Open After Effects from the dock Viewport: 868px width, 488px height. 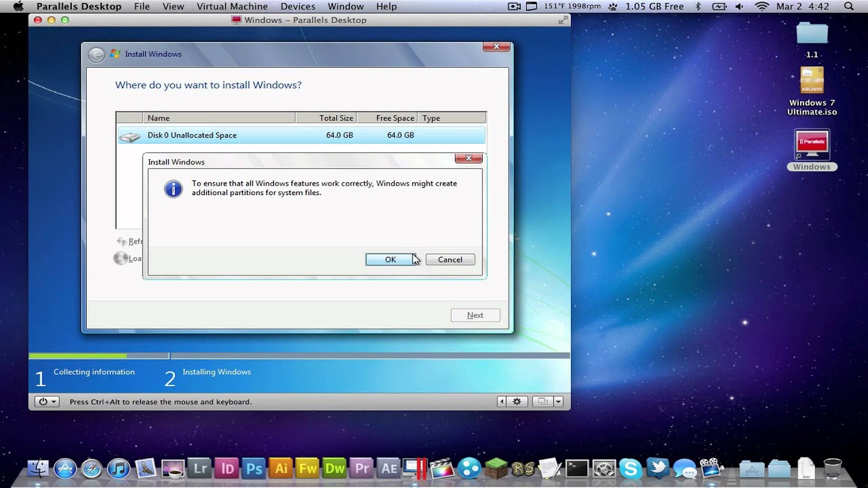389,468
